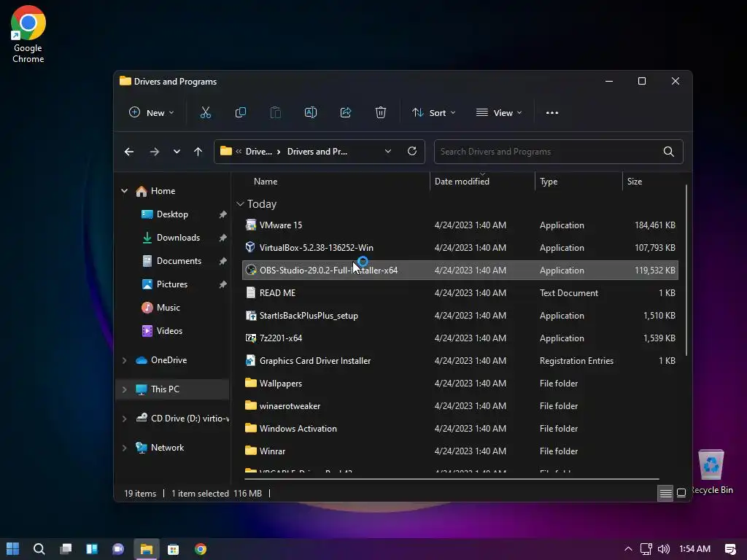The image size is (747, 560).
Task: Open the Windows Start menu
Action: point(13,549)
